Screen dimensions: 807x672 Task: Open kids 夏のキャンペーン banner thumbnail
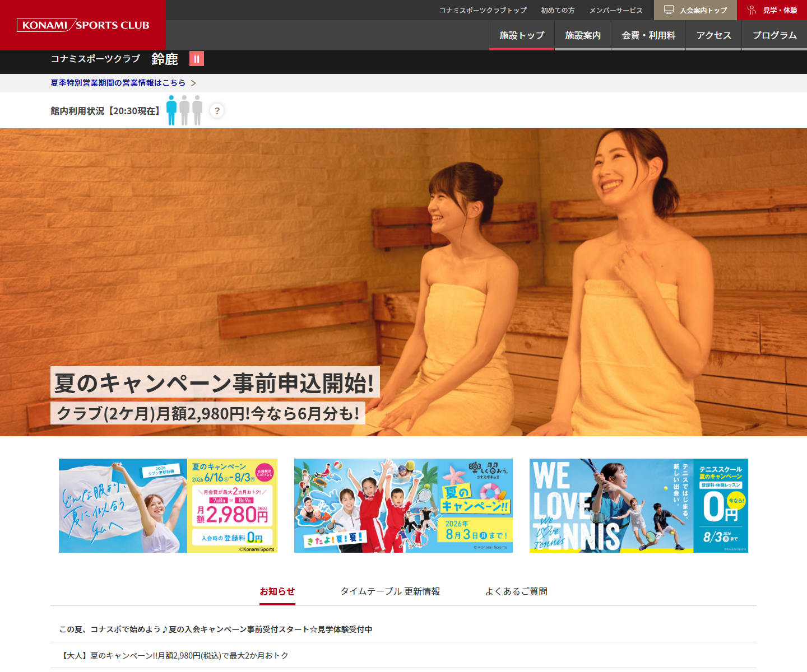point(403,506)
